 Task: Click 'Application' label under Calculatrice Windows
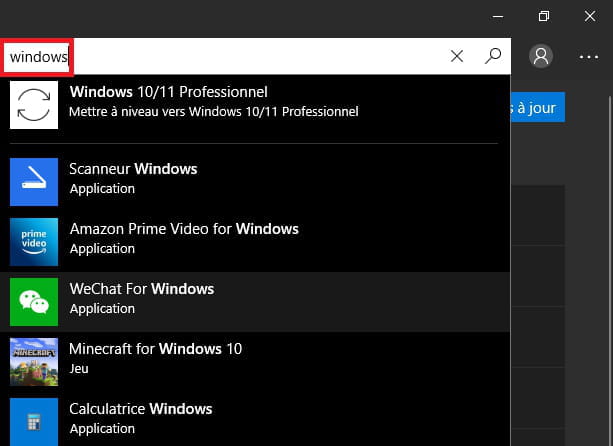coord(102,429)
